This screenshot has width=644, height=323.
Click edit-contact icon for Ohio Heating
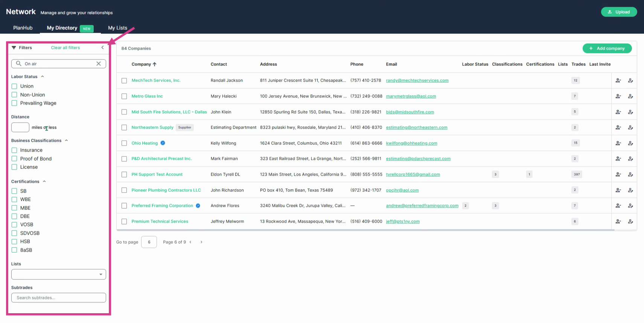[630, 143]
